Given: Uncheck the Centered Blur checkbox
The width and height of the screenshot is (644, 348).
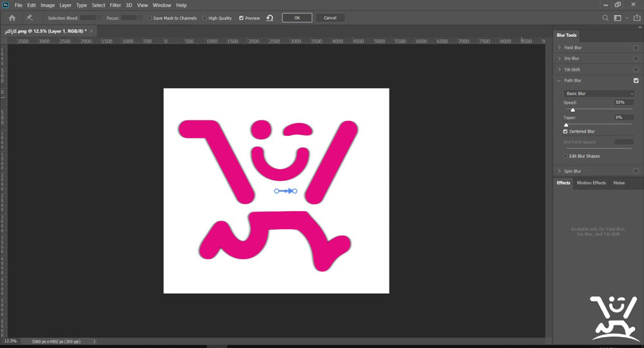Looking at the screenshot, I should tap(565, 131).
